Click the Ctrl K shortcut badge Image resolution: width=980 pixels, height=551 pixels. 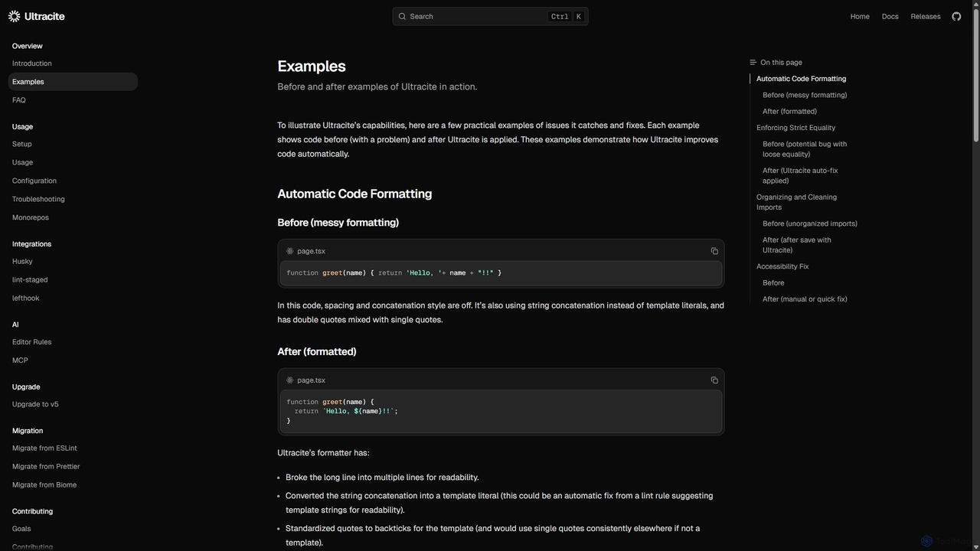(567, 16)
